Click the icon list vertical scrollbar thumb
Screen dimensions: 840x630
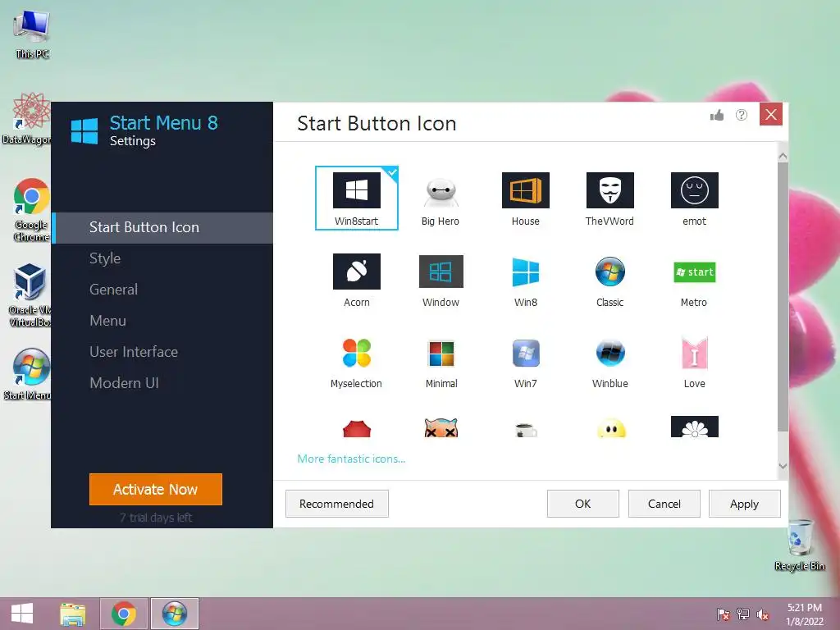(783, 296)
